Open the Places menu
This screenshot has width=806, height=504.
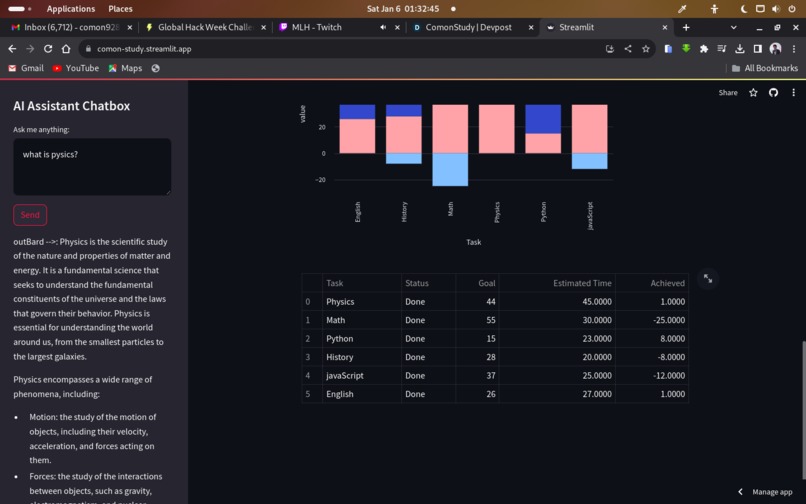[120, 9]
